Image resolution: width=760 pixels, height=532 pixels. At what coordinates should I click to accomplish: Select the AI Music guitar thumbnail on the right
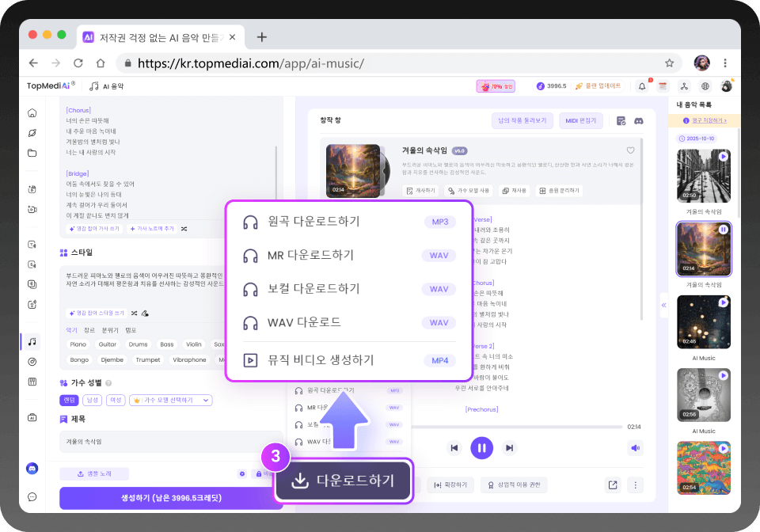tap(703, 395)
